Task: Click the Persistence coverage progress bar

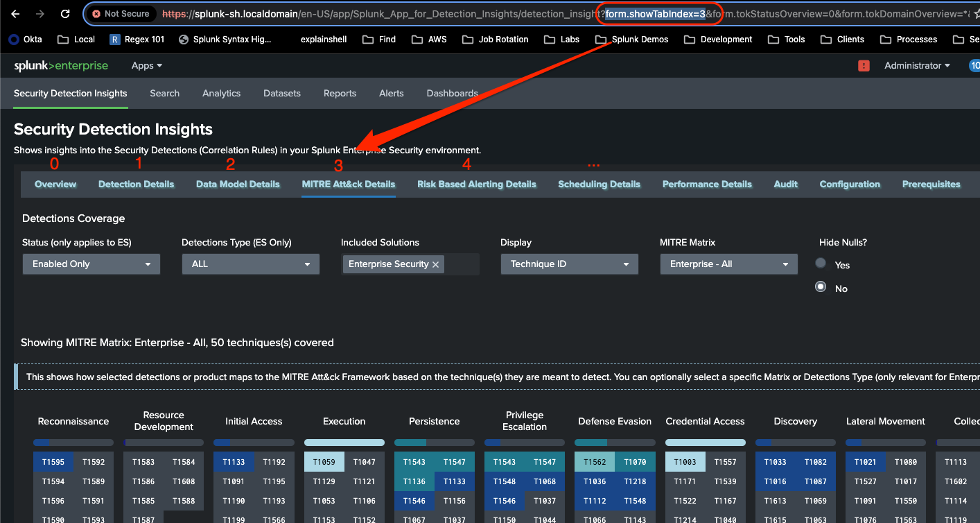Action: pyautogui.click(x=435, y=443)
